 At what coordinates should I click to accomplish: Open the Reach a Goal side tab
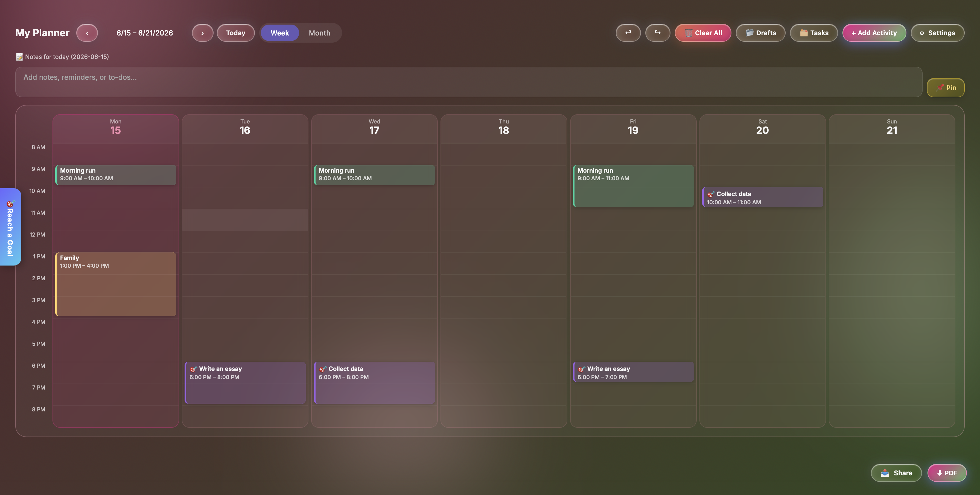[10, 227]
